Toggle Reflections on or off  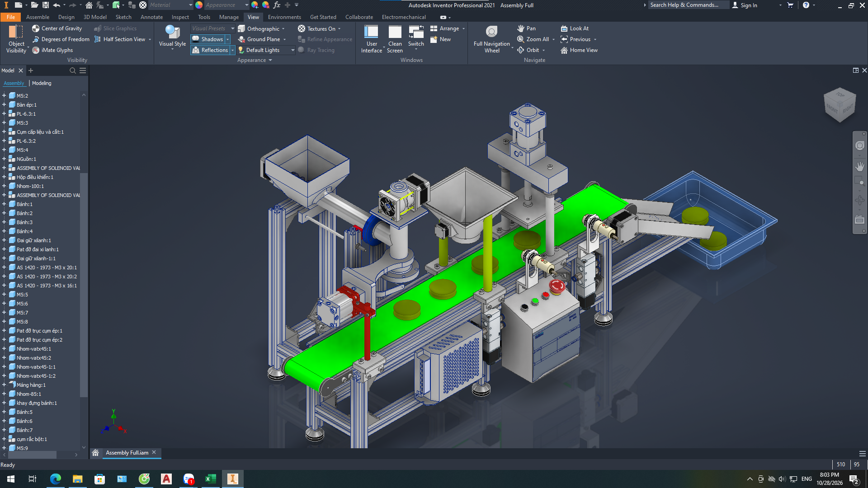(210, 50)
